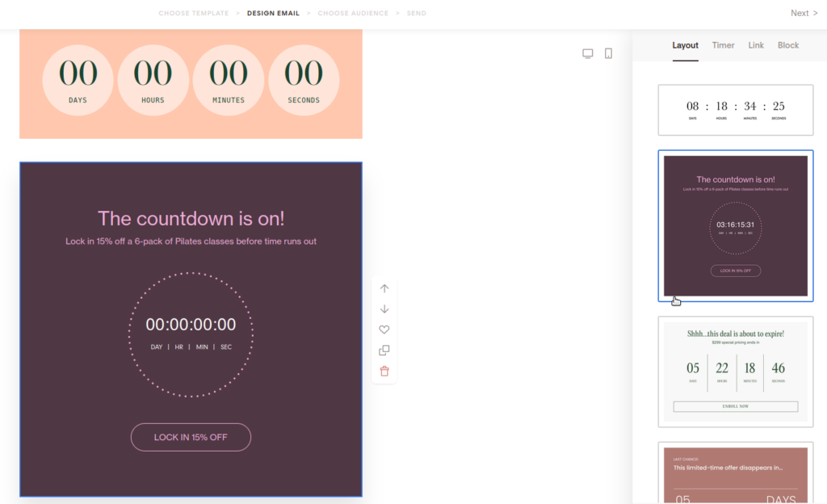Jump to Choose Audience step
The width and height of the screenshot is (827, 504).
click(x=353, y=13)
